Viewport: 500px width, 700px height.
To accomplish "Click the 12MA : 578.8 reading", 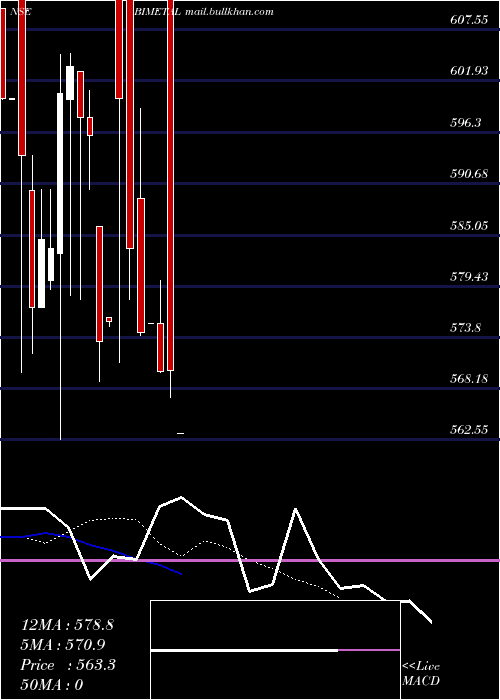I will (67, 625).
